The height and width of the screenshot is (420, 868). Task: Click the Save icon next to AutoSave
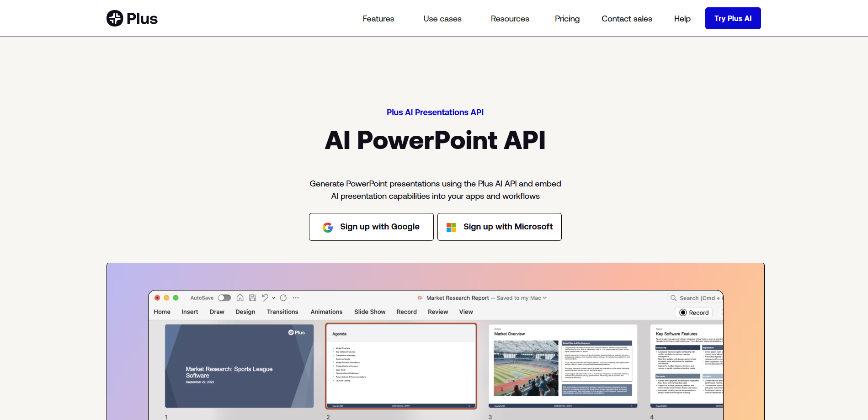coord(252,298)
